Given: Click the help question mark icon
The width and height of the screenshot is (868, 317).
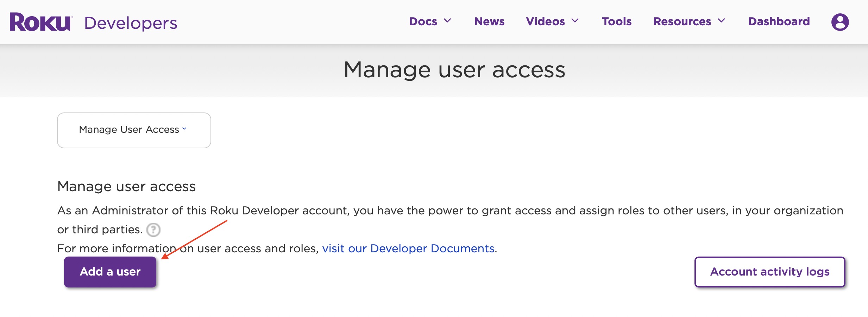Looking at the screenshot, I should pyautogui.click(x=153, y=230).
